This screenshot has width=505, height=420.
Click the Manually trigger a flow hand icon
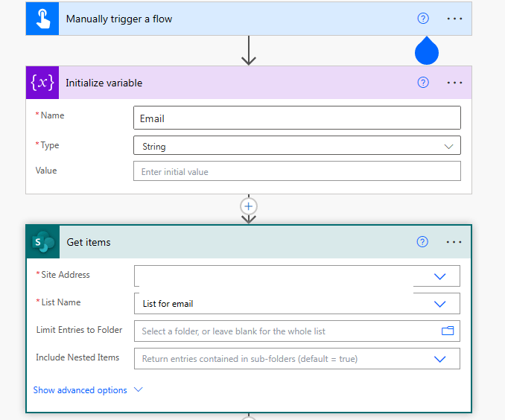[42, 19]
